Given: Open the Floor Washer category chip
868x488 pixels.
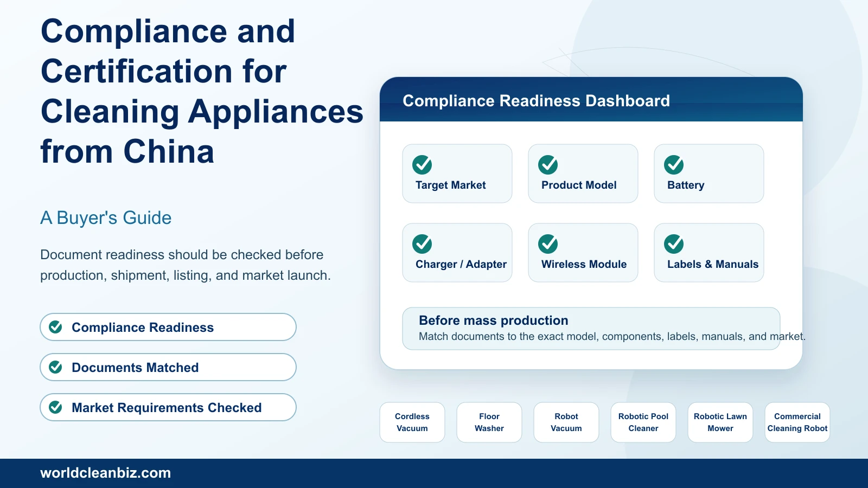Looking at the screenshot, I should (489, 422).
